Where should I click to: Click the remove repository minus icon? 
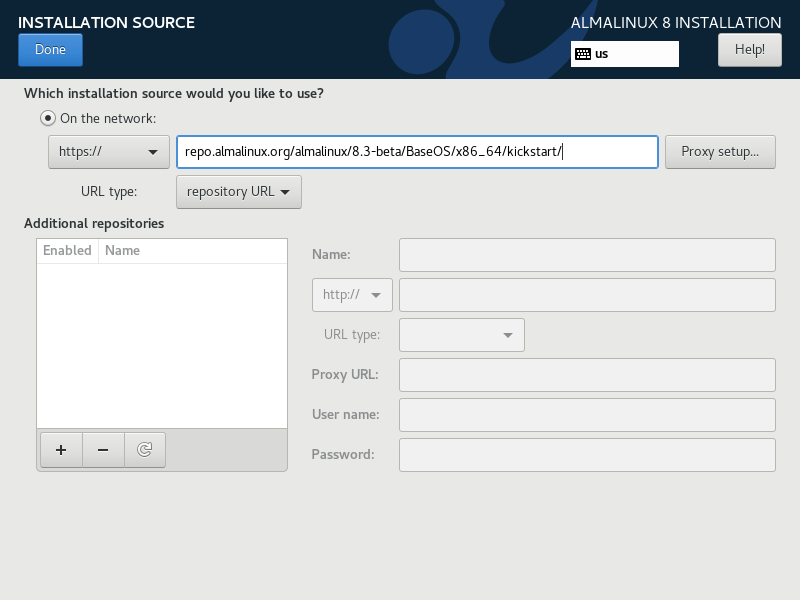tap(103, 450)
